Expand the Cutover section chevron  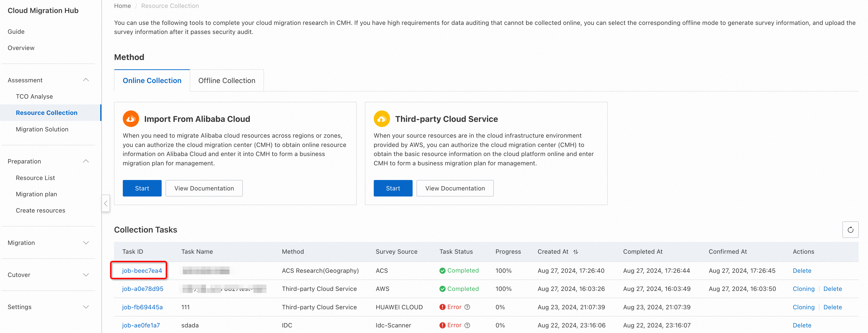coord(86,275)
